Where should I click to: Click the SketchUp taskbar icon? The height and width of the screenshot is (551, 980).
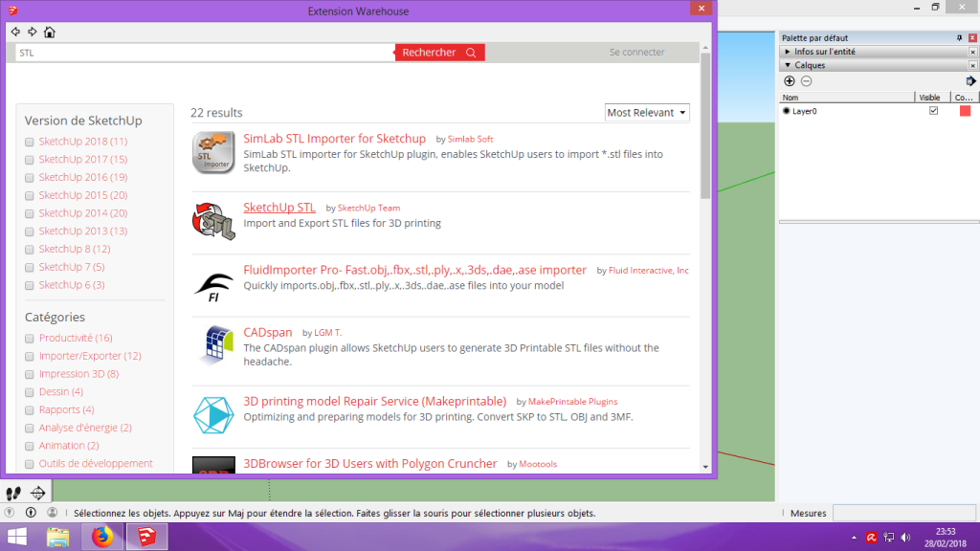pos(146,537)
